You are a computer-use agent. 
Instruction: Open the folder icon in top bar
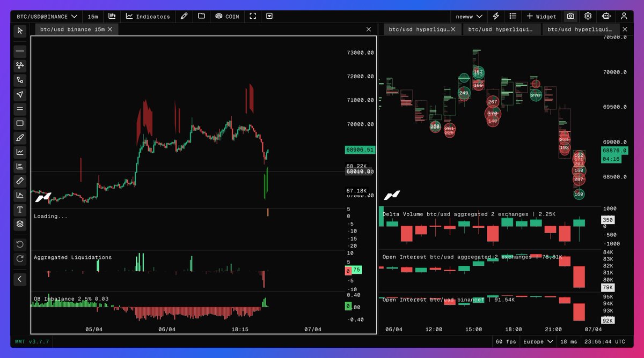tap(201, 16)
